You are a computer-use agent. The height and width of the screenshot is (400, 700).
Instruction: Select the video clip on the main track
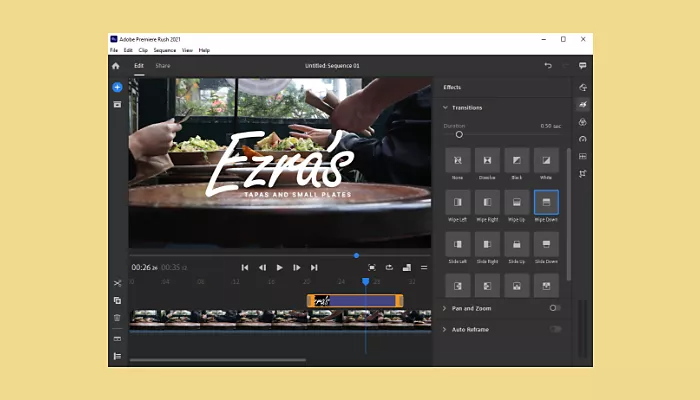click(x=280, y=320)
